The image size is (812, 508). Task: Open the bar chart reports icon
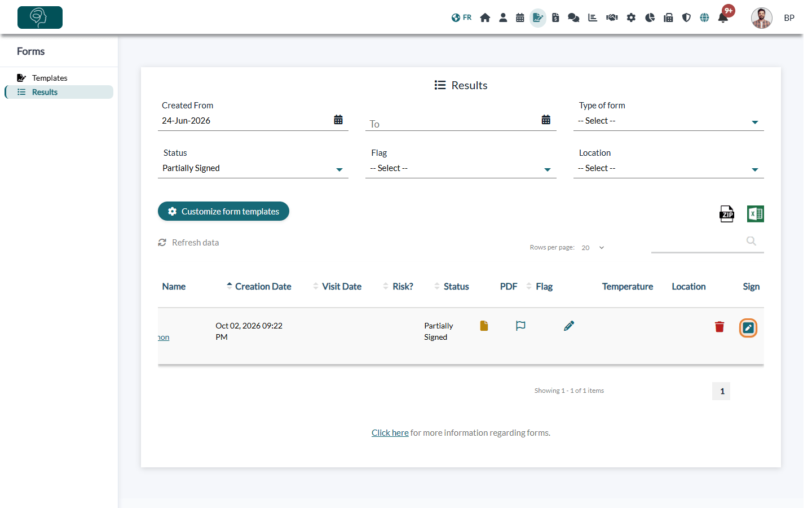coord(593,17)
